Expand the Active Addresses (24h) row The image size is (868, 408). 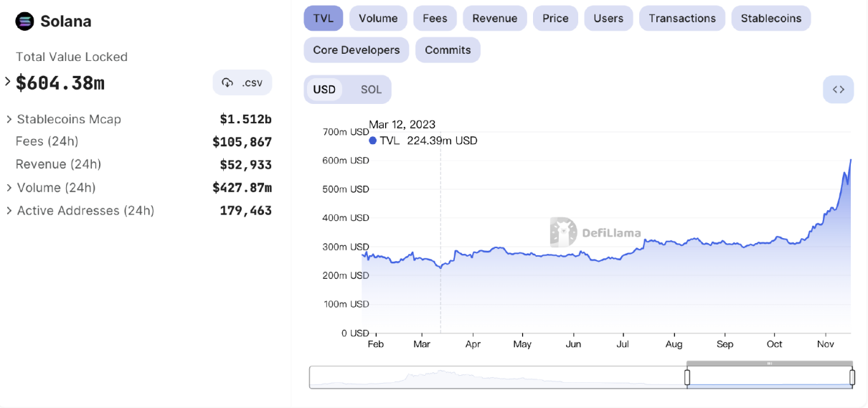(x=9, y=211)
